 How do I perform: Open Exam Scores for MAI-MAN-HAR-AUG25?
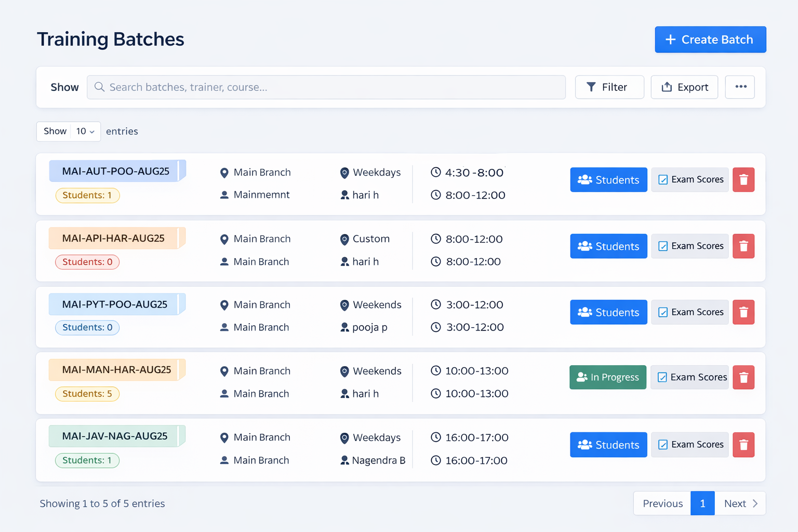(690, 378)
